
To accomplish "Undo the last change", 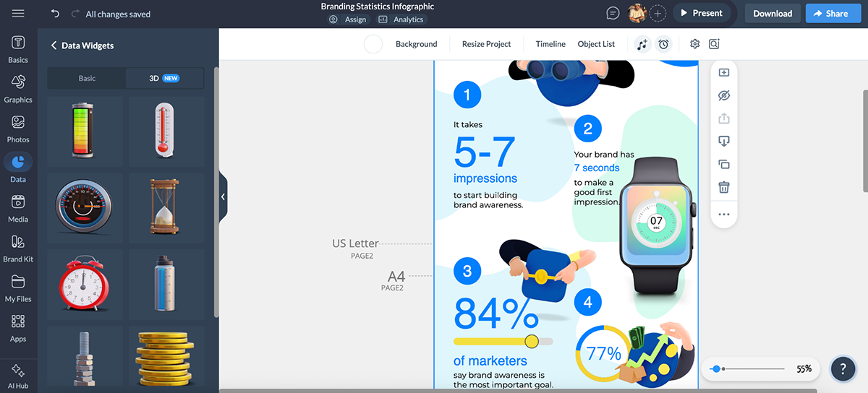I will coord(56,14).
